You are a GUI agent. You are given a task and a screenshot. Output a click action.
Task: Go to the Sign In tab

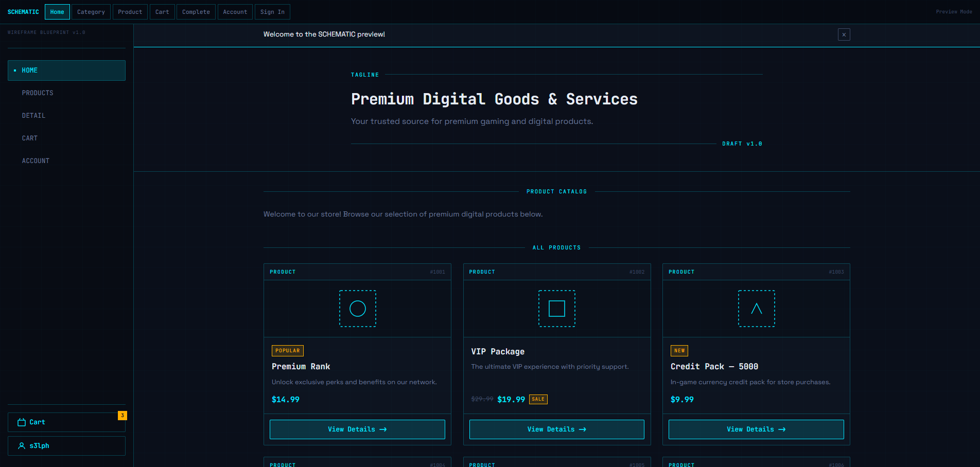click(x=272, y=12)
